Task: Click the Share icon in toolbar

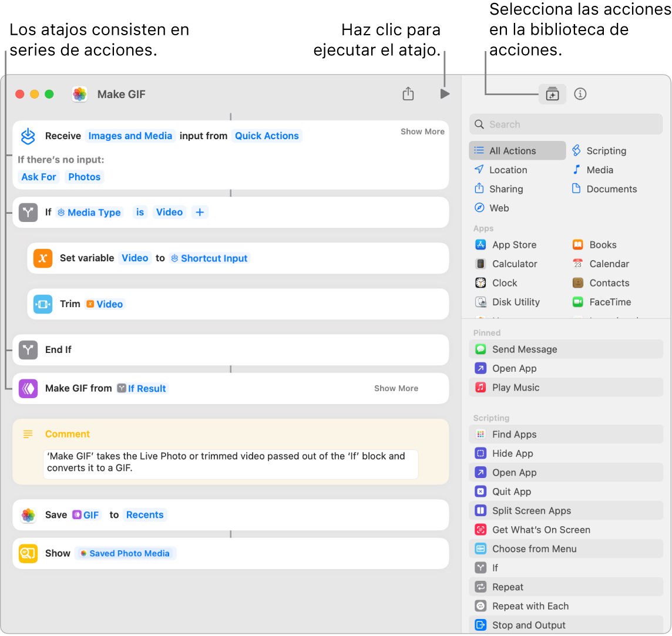Action: 408,93
